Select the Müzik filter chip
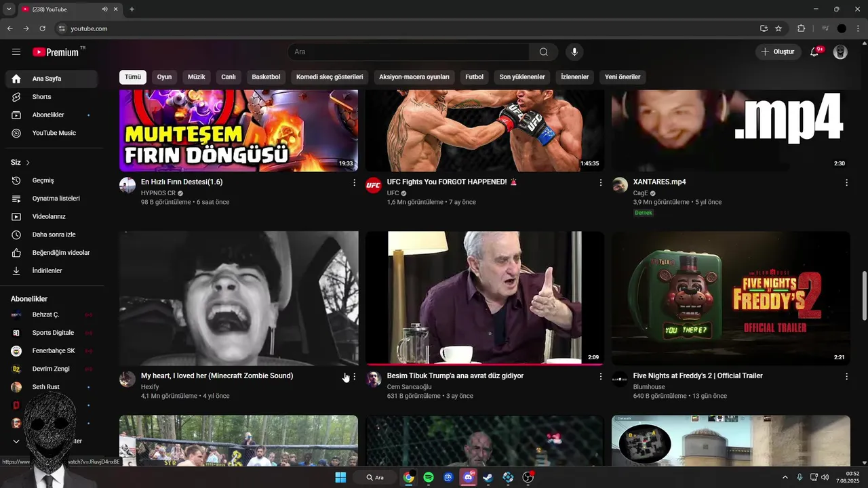This screenshot has height=488, width=868. click(196, 77)
